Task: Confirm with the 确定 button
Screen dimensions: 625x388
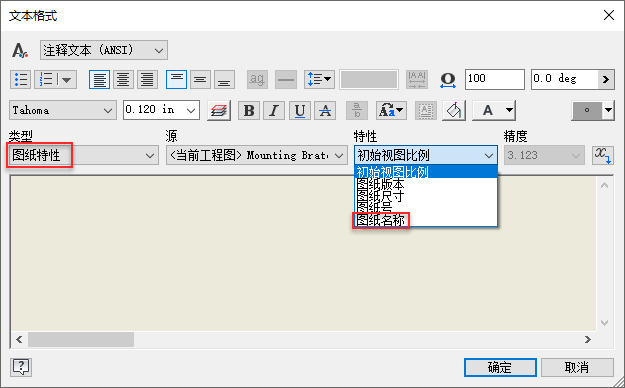Action: click(x=500, y=367)
